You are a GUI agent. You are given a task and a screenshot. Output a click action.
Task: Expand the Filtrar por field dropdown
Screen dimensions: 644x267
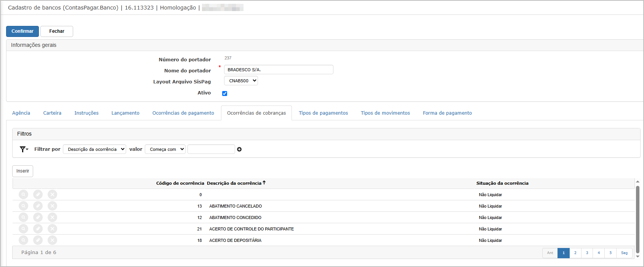(x=95, y=149)
